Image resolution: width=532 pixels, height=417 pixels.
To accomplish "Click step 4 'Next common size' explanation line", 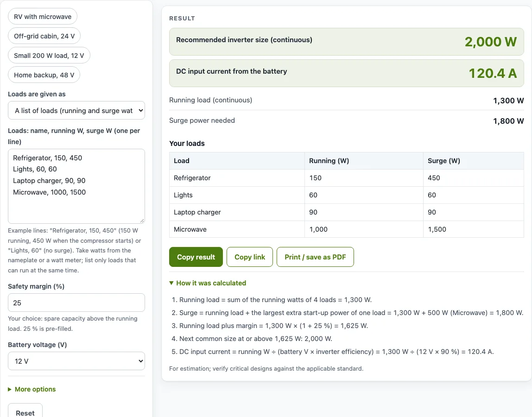I will 255,339.
